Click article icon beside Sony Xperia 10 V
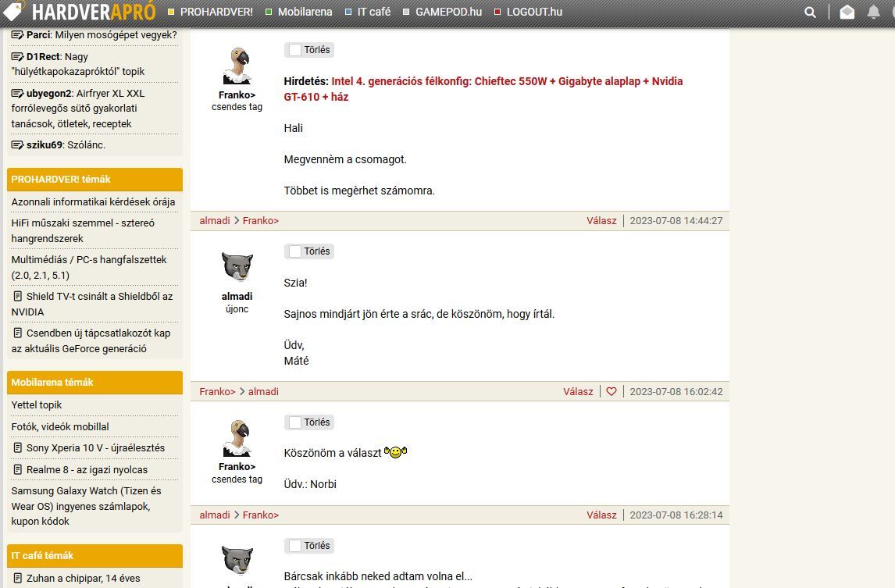The image size is (895, 588). click(18, 447)
